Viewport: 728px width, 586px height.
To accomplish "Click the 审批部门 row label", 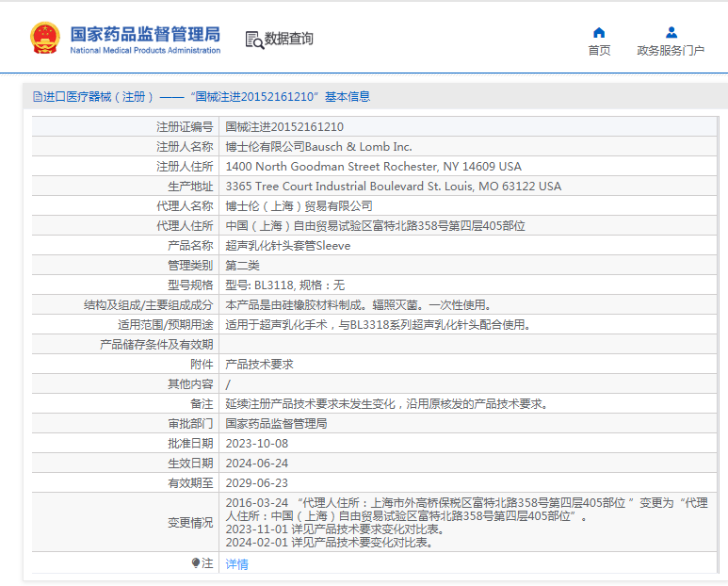I will [x=190, y=423].
